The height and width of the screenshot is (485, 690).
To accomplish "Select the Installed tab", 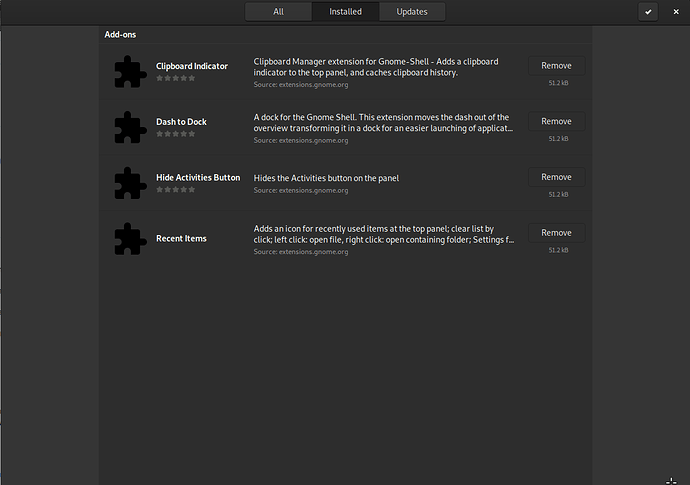I will pyautogui.click(x=345, y=12).
